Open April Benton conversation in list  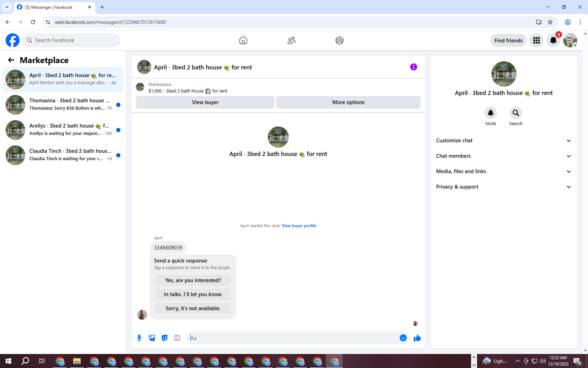tap(63, 80)
